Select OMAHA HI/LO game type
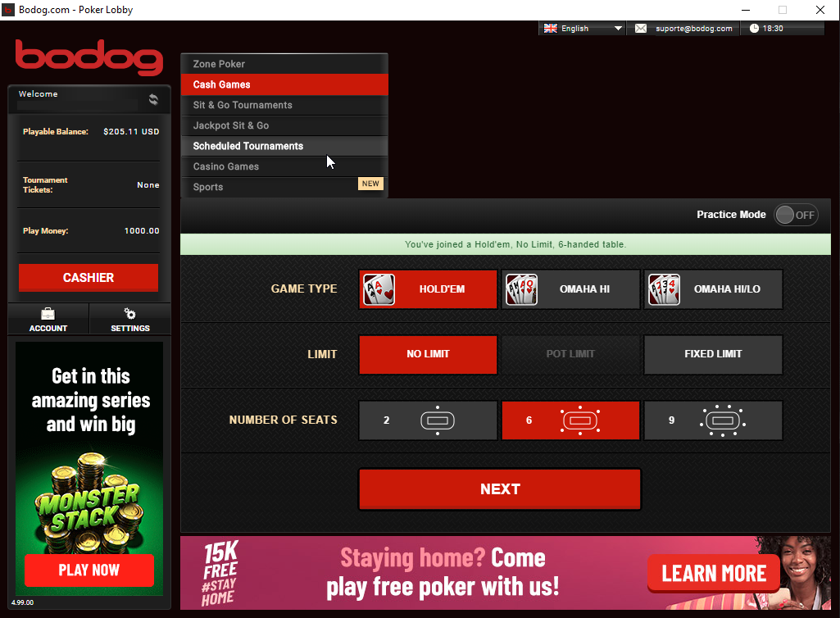This screenshot has width=840, height=618. (x=713, y=289)
